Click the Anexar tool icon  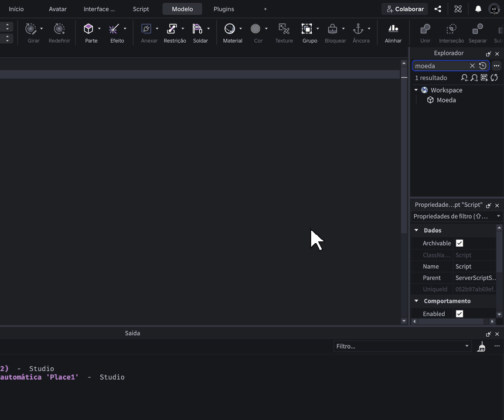point(147,29)
